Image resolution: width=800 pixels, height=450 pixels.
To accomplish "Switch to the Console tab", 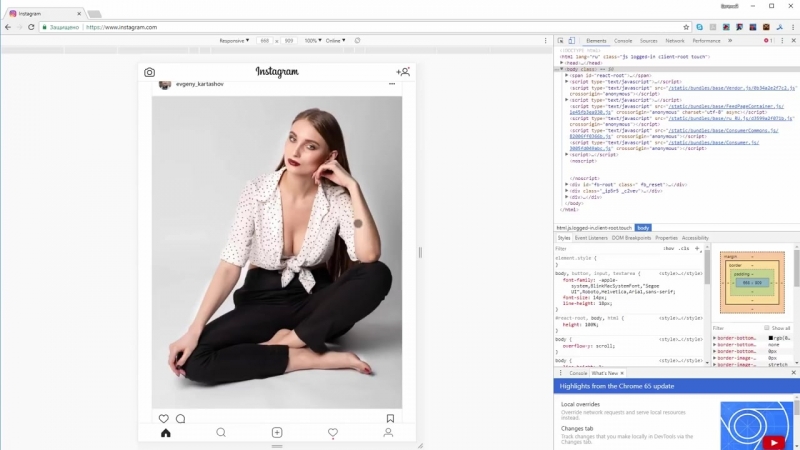I will point(623,40).
